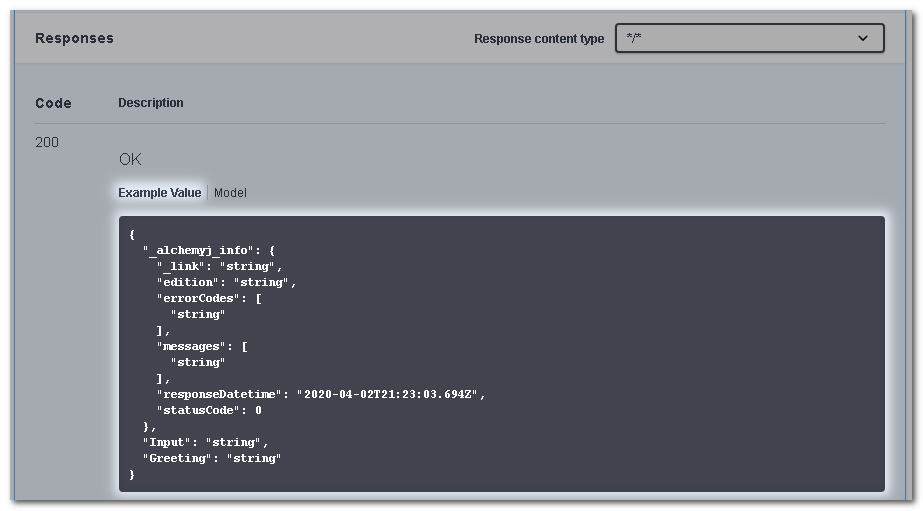Switch to the Example Value tab
The width and height of the screenshot is (923, 511).
click(159, 193)
